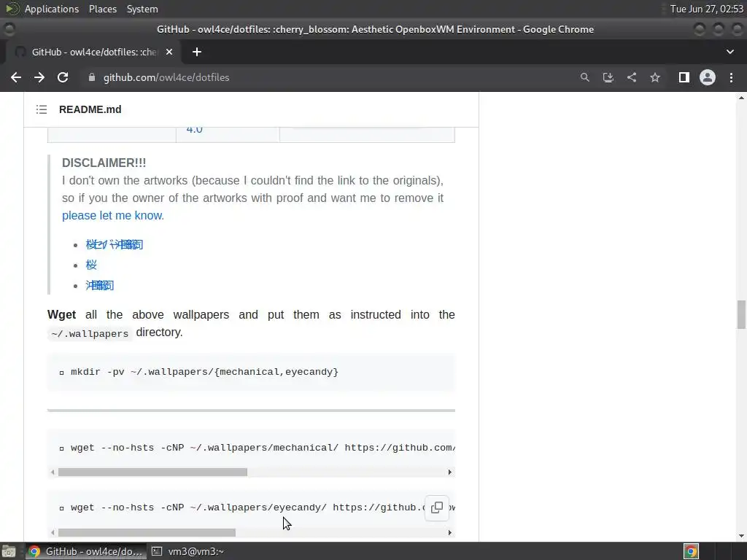Click the README.md header label
Image resolution: width=747 pixels, height=560 pixels.
tap(90, 109)
